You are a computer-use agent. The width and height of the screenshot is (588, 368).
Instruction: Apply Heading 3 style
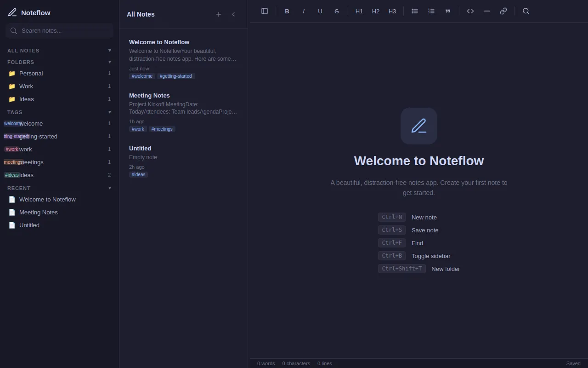pos(392,11)
